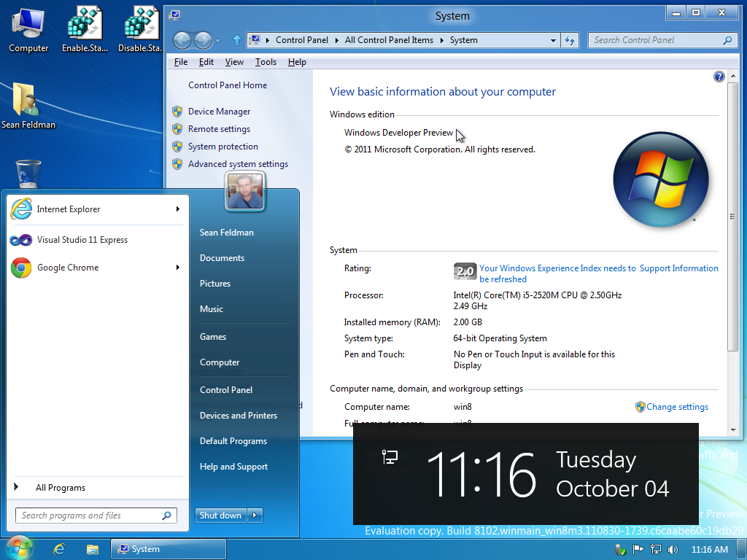Click the search icon in Start menu search box
This screenshot has width=747, height=560.
tap(167, 516)
